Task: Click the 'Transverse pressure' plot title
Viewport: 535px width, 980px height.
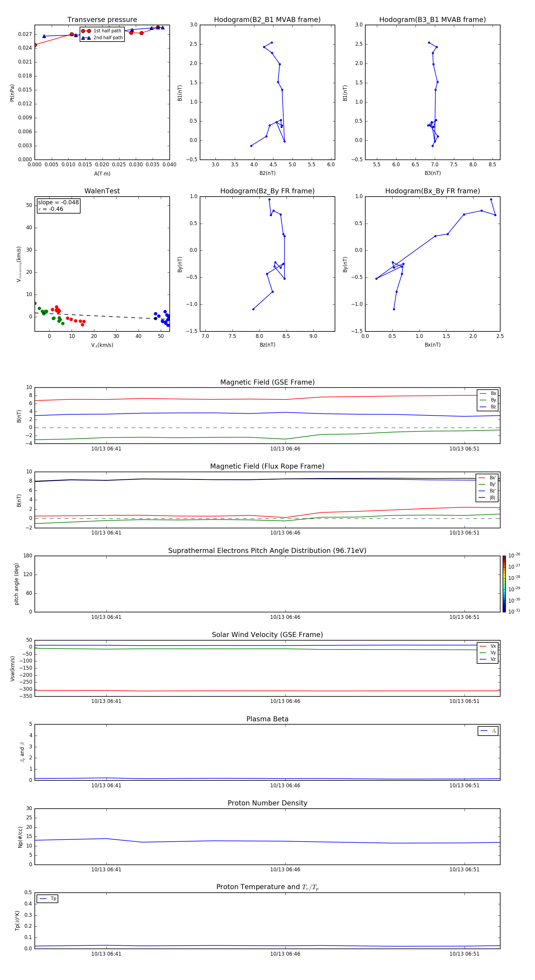Action: pos(102,19)
